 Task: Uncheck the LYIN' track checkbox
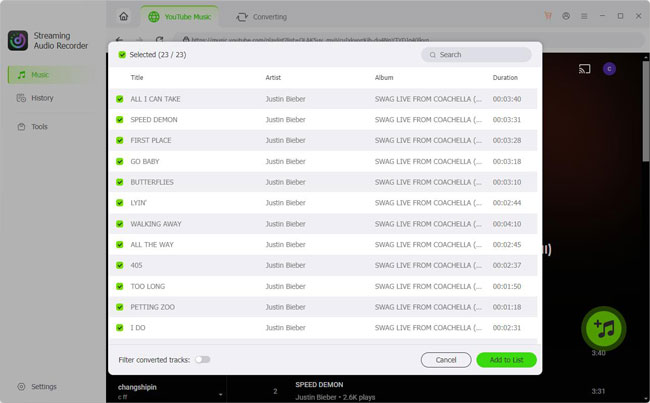click(x=120, y=203)
